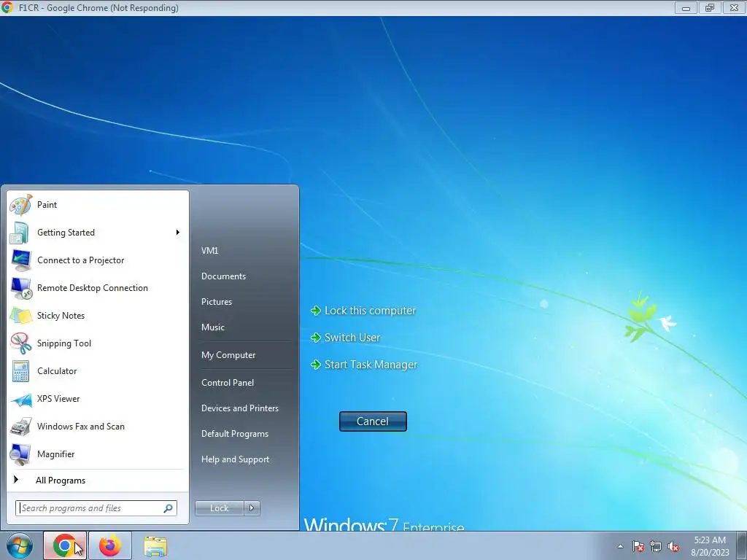
Task: Click the Cancel button
Action: tap(373, 421)
